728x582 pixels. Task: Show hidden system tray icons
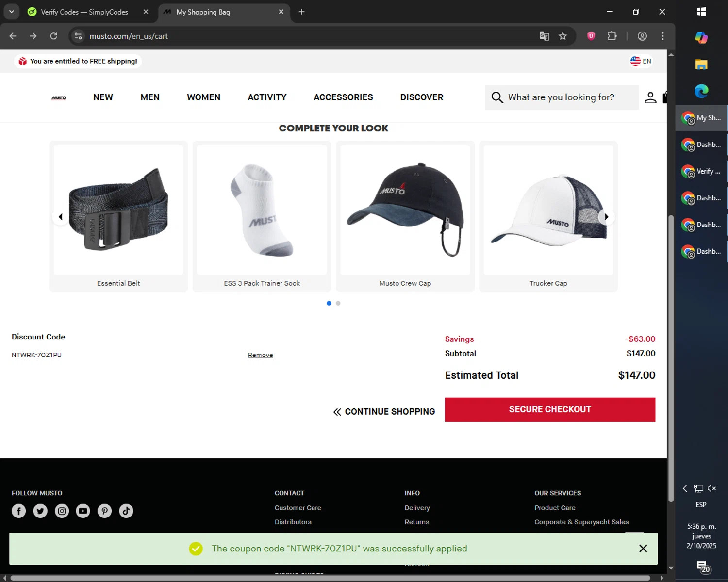coord(685,488)
